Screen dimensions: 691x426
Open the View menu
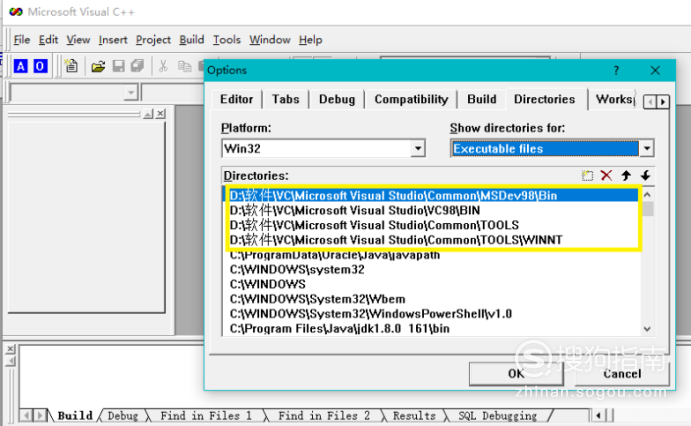[x=78, y=40]
